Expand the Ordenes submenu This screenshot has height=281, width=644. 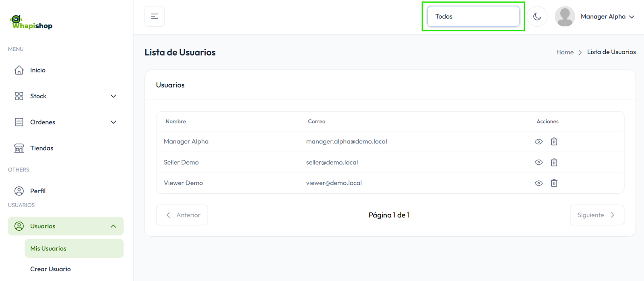tap(114, 122)
